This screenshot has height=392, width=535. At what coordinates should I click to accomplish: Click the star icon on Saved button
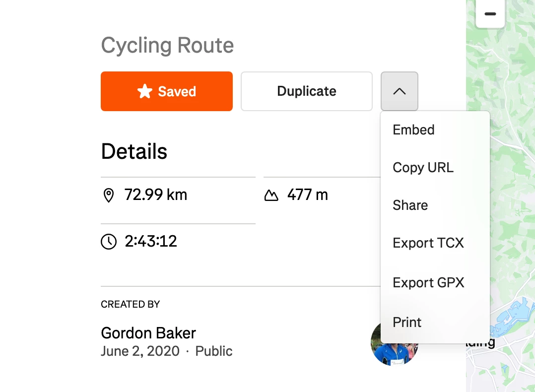(x=145, y=91)
